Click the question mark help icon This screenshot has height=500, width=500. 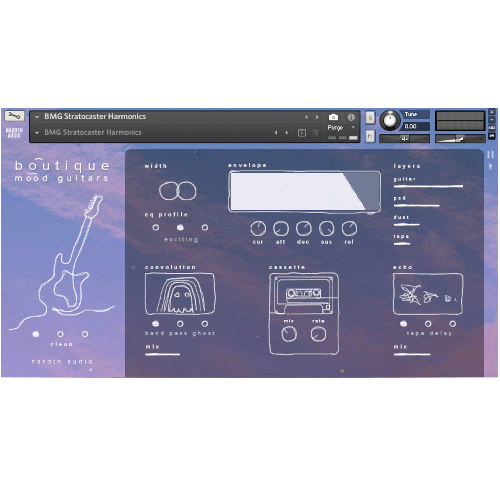[x=490, y=167]
